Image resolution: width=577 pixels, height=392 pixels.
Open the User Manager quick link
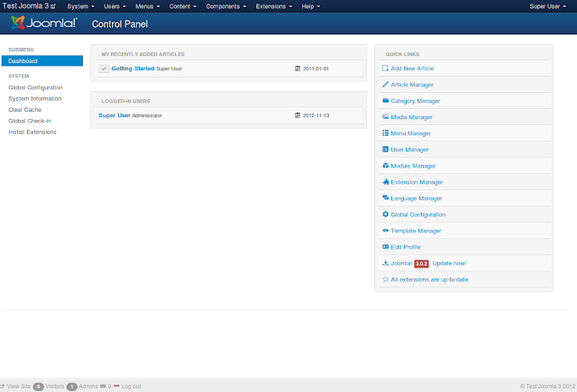(409, 150)
